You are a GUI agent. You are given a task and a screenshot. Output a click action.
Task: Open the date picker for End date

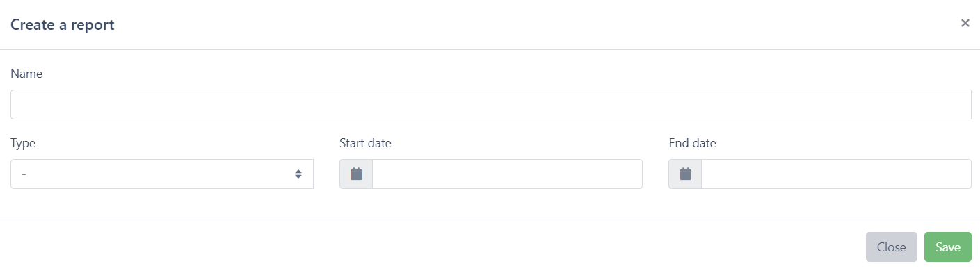tap(685, 174)
